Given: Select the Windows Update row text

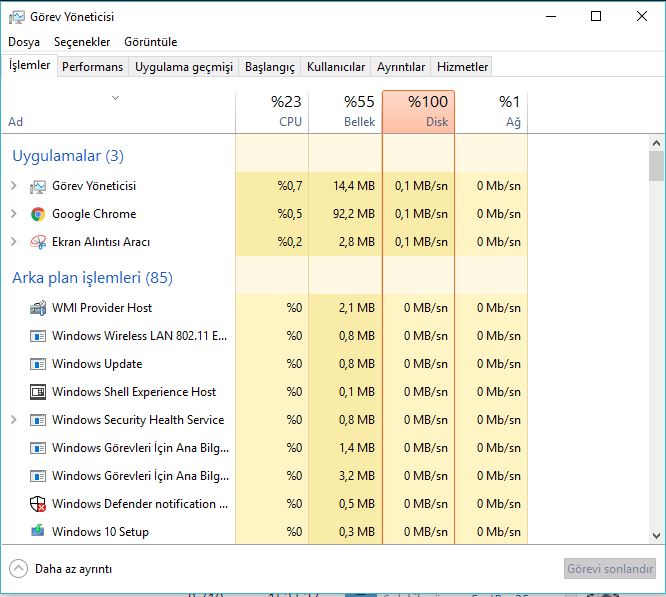Looking at the screenshot, I should pyautogui.click(x=97, y=364).
